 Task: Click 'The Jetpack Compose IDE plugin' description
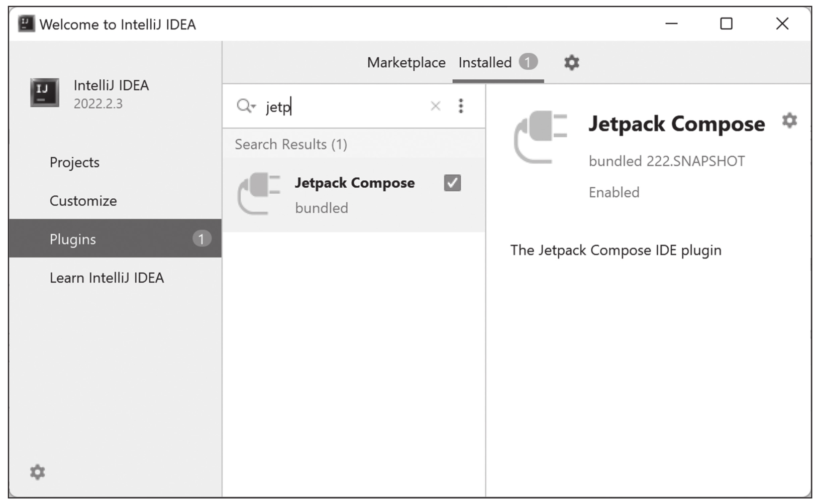point(616,250)
